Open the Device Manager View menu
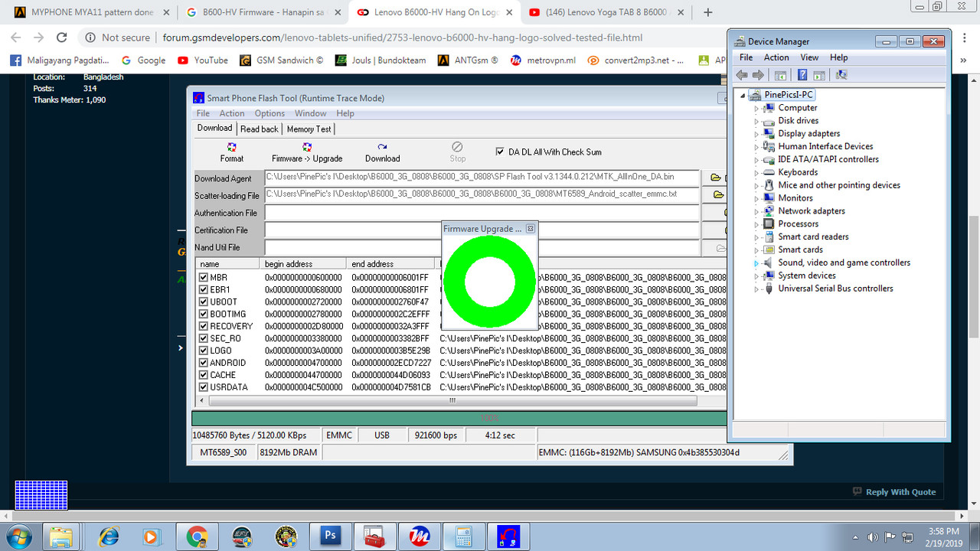Screen dimensions: 980x551 [809, 57]
